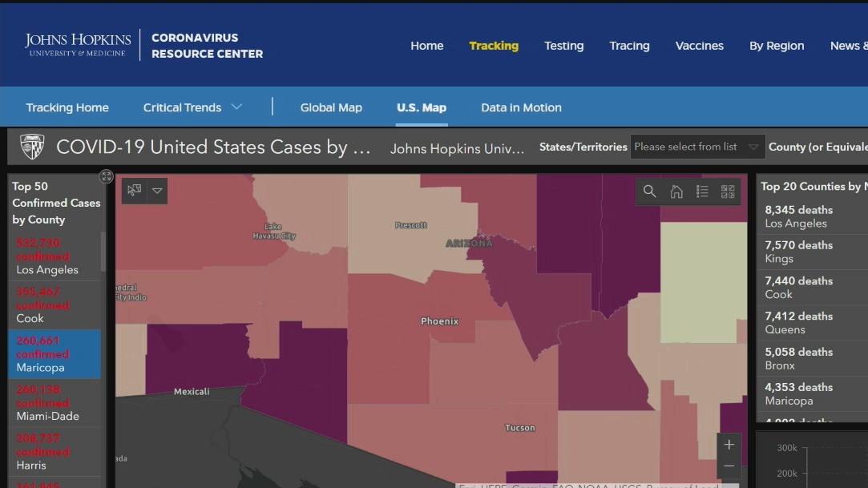
Task: Select highlighted Maricopa confirmed cases row
Action: coord(55,354)
